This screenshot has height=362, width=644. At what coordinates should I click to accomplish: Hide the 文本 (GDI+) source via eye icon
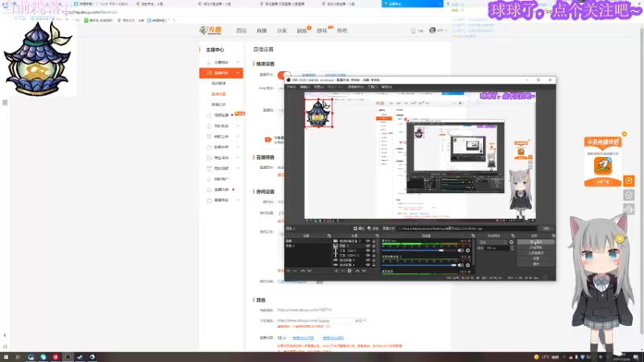point(368,251)
